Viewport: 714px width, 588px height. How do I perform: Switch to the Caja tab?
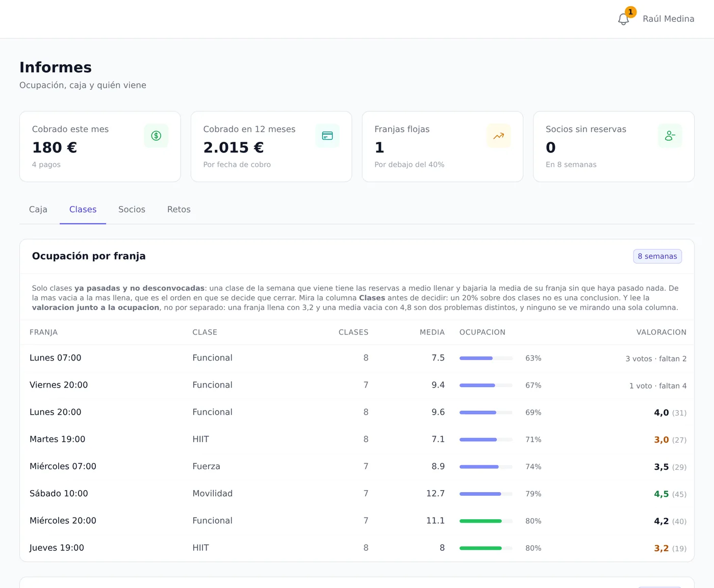tap(38, 210)
